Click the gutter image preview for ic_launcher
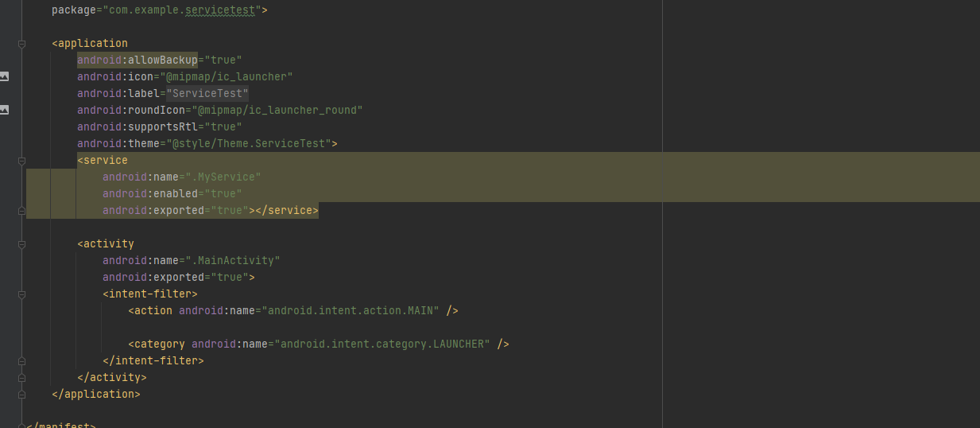The image size is (980, 428). point(4,76)
